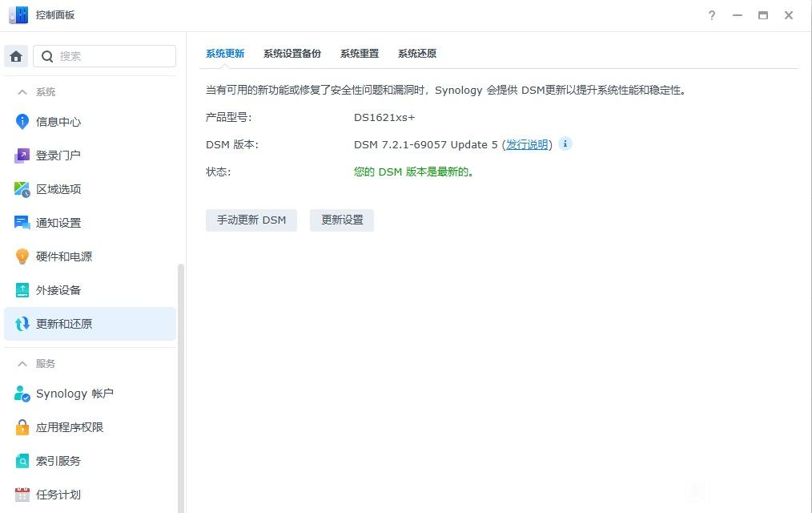Click the Control Panel app icon in title bar
Screen dimensions: 812x513
coord(18,15)
